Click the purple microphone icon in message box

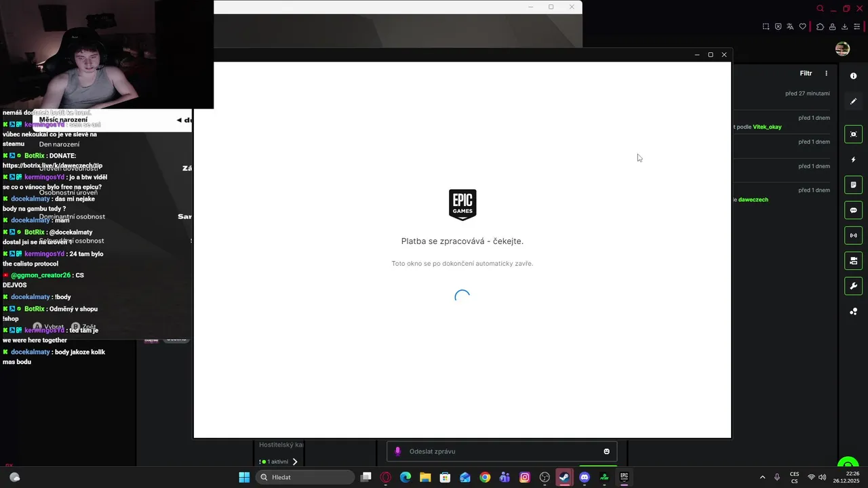398,451
